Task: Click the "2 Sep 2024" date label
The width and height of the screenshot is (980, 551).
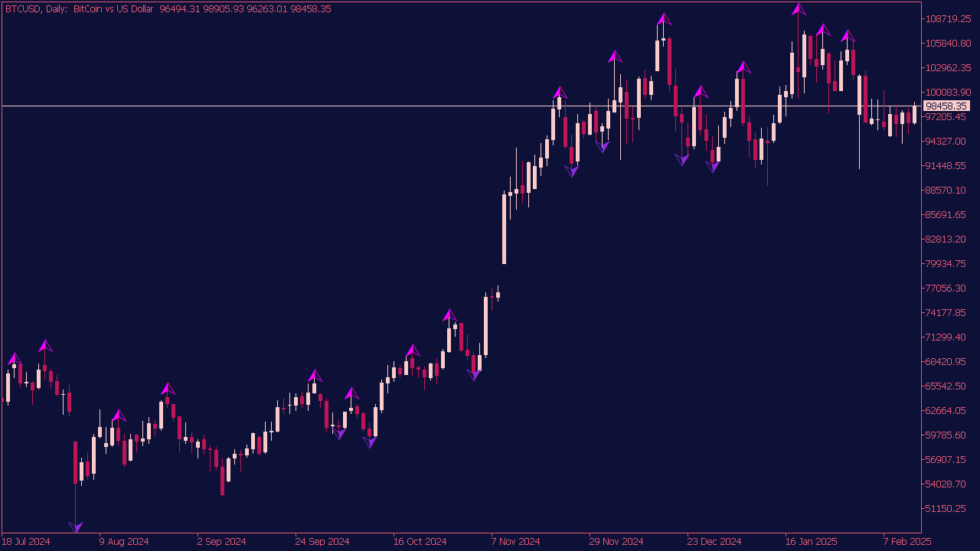Action: [222, 541]
